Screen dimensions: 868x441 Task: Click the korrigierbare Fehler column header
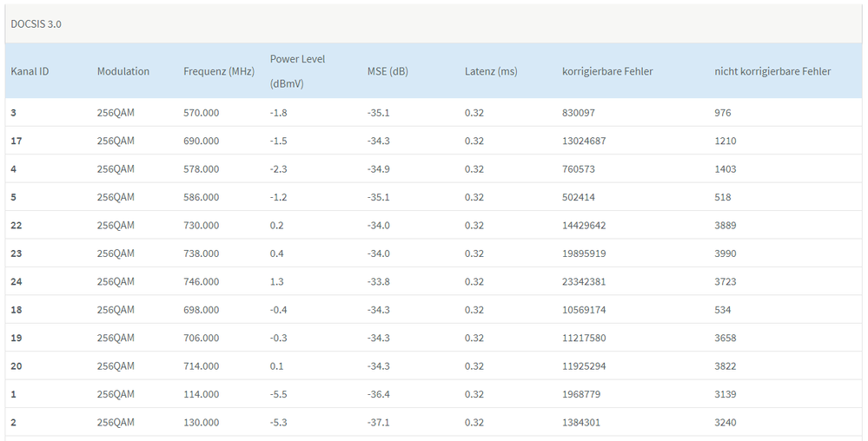607,71
